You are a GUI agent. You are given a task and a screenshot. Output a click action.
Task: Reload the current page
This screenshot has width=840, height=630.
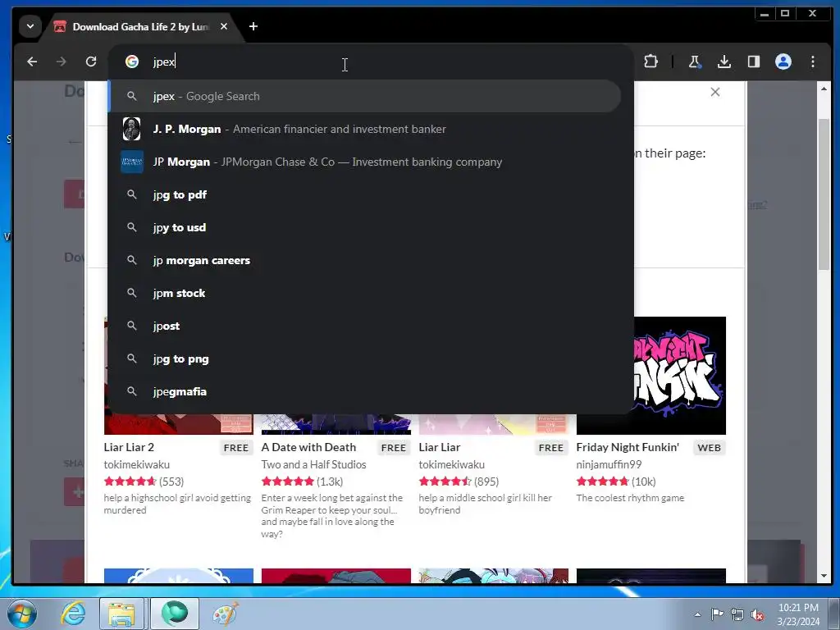pos(91,62)
